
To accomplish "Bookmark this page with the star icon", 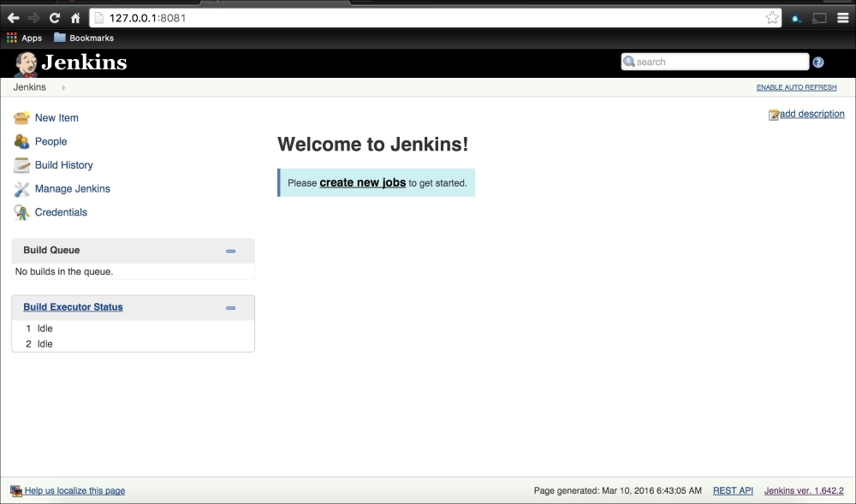I will tap(772, 18).
